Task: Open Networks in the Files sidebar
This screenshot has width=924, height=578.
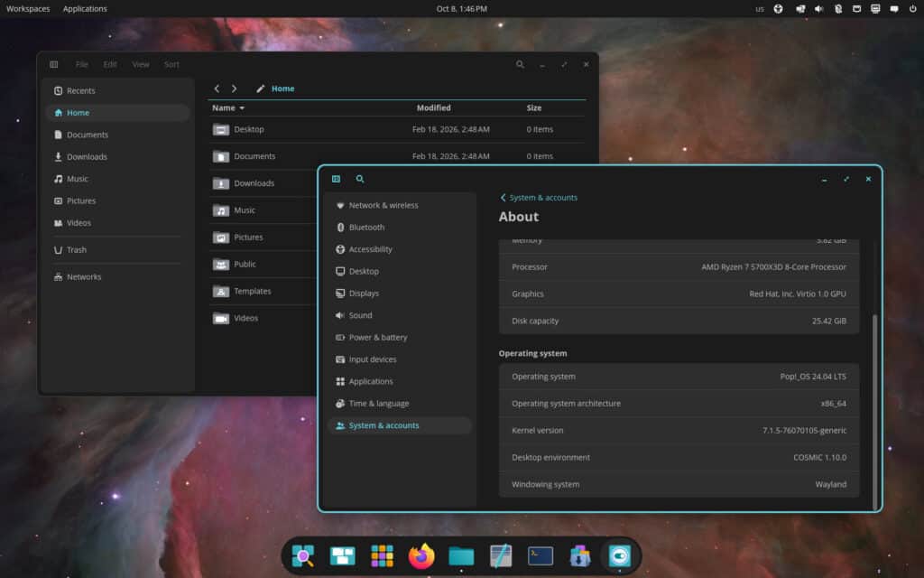Action: pyautogui.click(x=118, y=276)
